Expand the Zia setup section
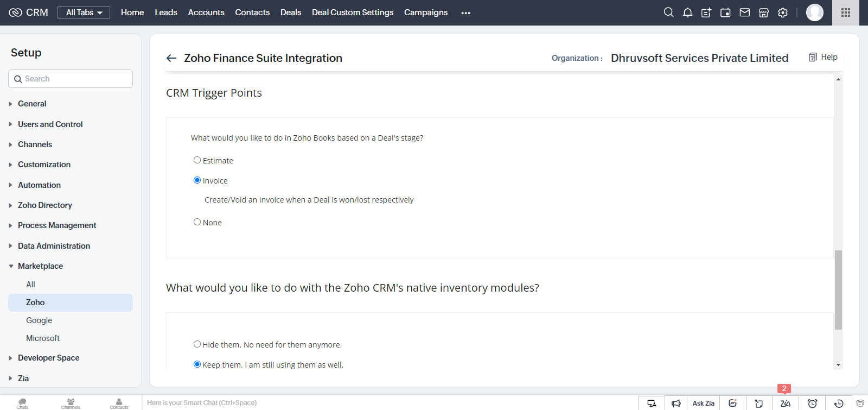The width and height of the screenshot is (868, 410). click(x=23, y=379)
